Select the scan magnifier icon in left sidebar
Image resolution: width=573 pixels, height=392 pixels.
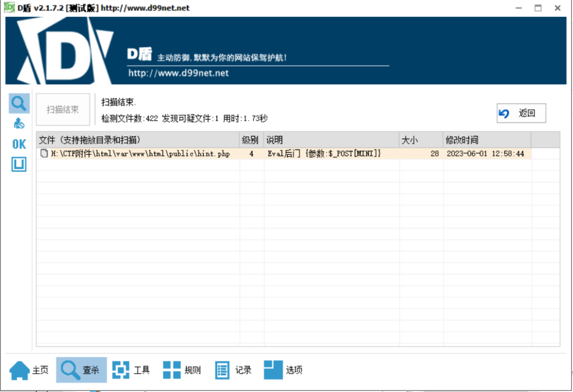coord(18,103)
